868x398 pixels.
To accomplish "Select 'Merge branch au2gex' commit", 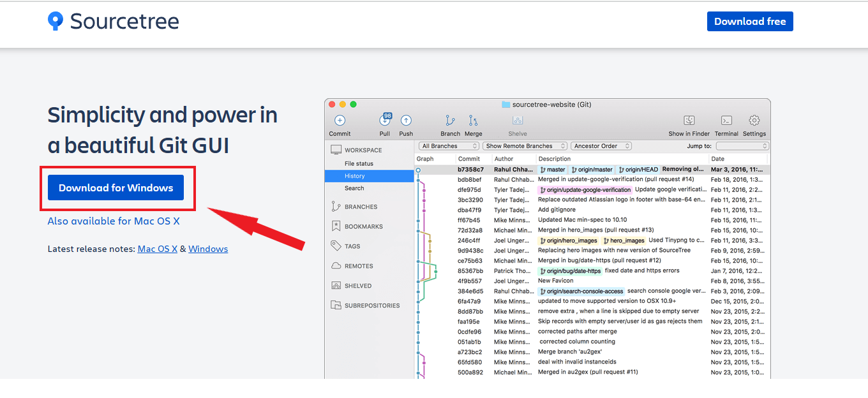I will pos(592,352).
